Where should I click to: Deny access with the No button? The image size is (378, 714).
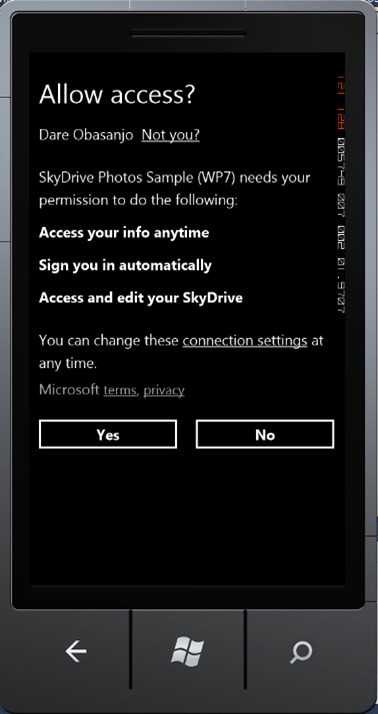click(265, 434)
